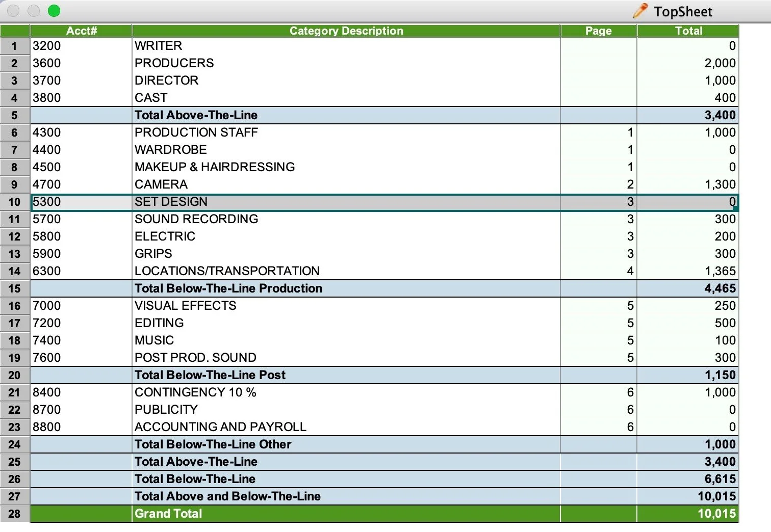Click the Grand Total label
771x532 pixels.
pos(168,514)
